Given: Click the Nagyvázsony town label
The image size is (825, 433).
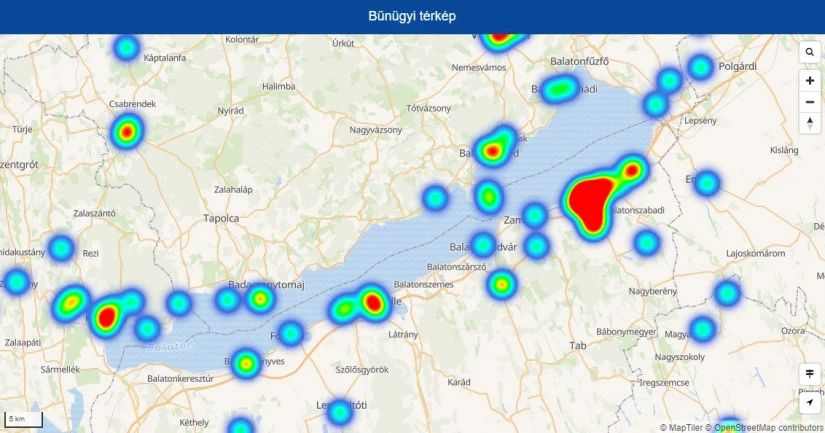Looking at the screenshot, I should [x=375, y=130].
